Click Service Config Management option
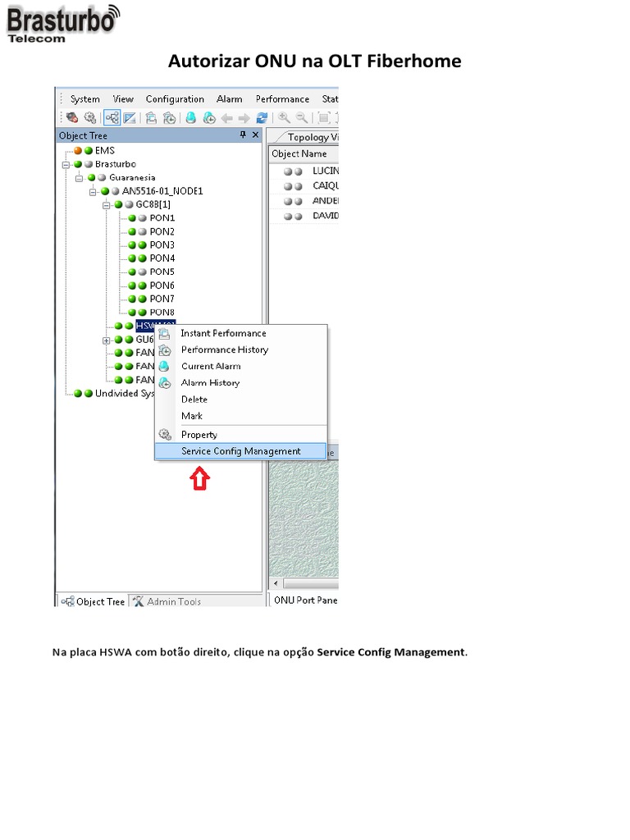The width and height of the screenshot is (630, 840). click(x=241, y=451)
